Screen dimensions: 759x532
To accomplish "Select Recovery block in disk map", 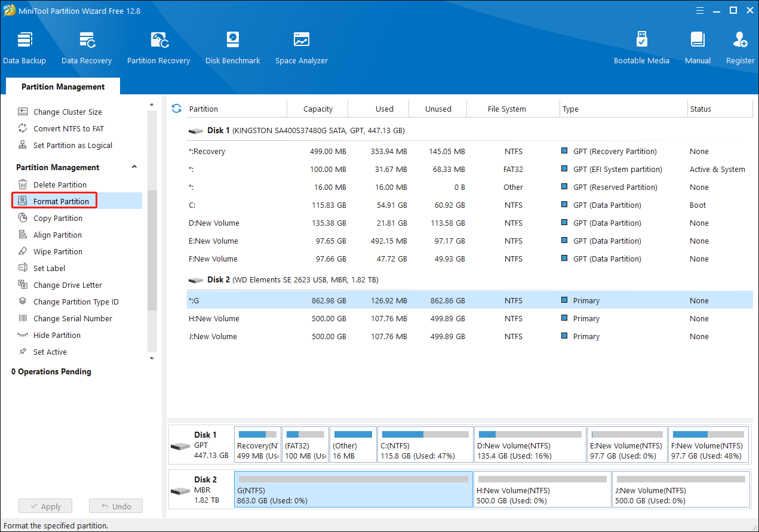I will (257, 445).
